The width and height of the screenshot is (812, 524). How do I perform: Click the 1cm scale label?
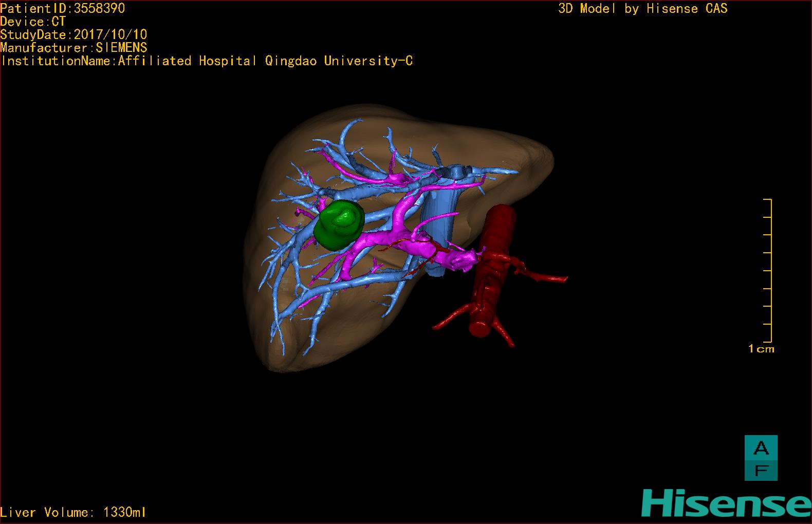761,349
